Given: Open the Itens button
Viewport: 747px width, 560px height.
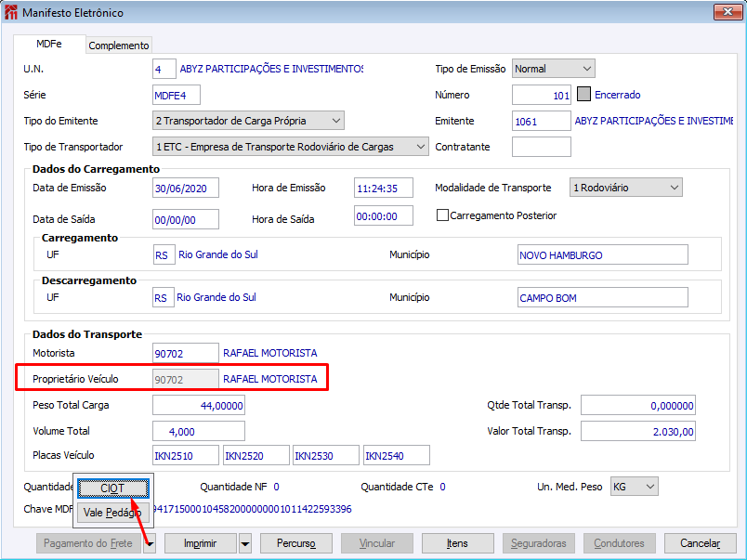Looking at the screenshot, I should 457,543.
